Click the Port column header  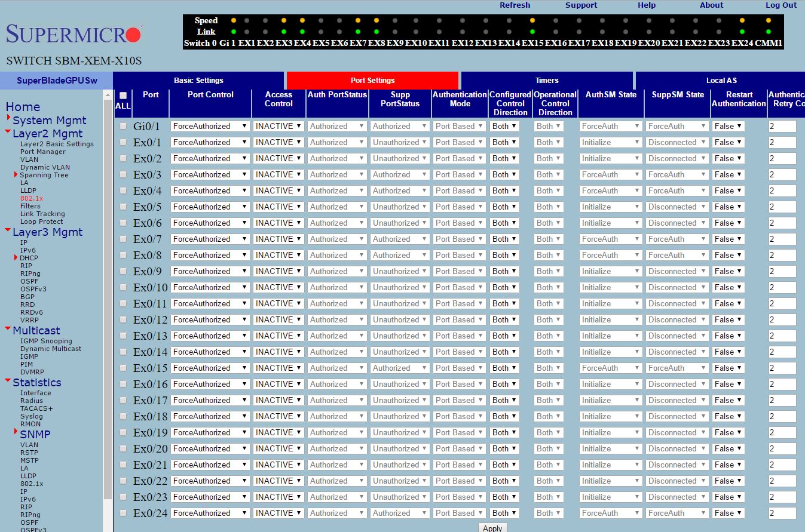pyautogui.click(x=151, y=94)
